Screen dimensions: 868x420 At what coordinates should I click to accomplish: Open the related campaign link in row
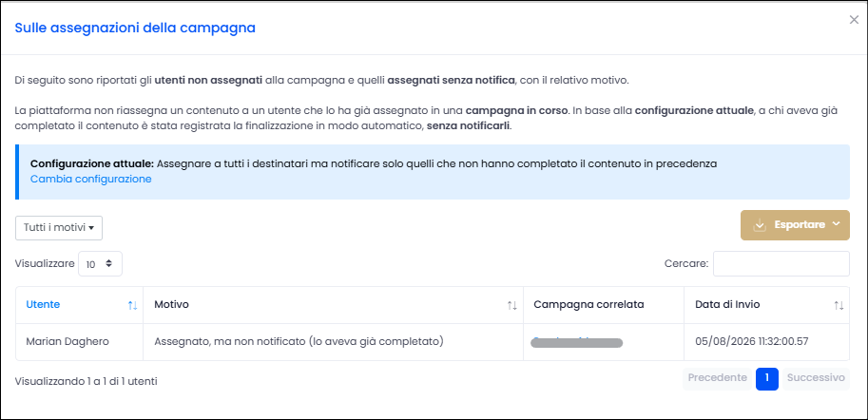[576, 341]
